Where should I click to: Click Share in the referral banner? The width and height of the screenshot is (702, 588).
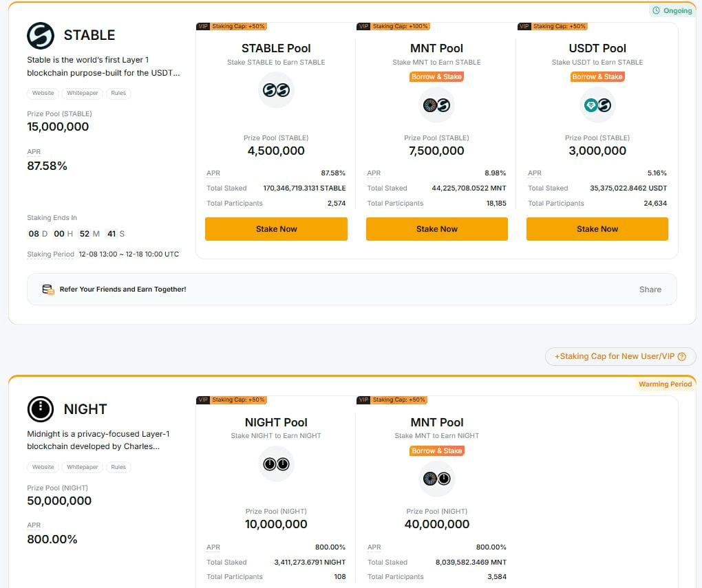650,290
